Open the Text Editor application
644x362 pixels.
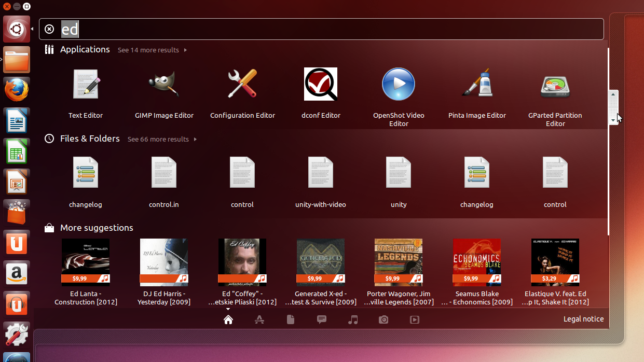click(86, 93)
